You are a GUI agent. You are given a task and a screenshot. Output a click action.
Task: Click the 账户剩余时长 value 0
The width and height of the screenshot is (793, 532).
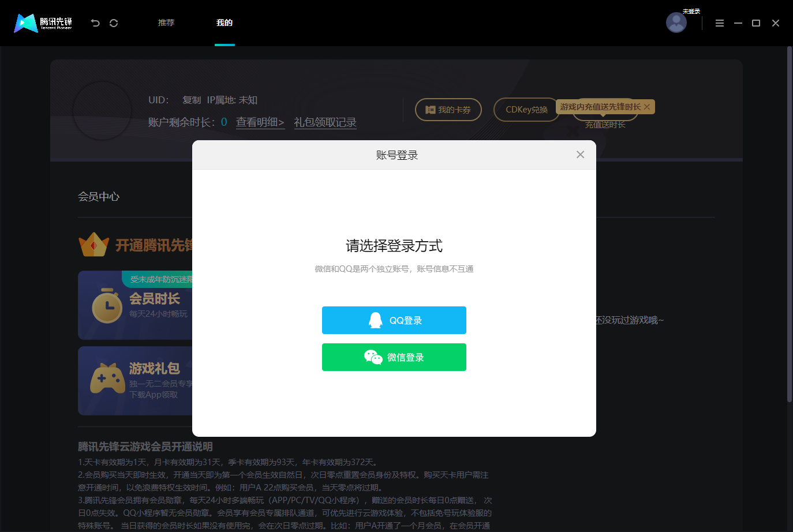coord(224,122)
